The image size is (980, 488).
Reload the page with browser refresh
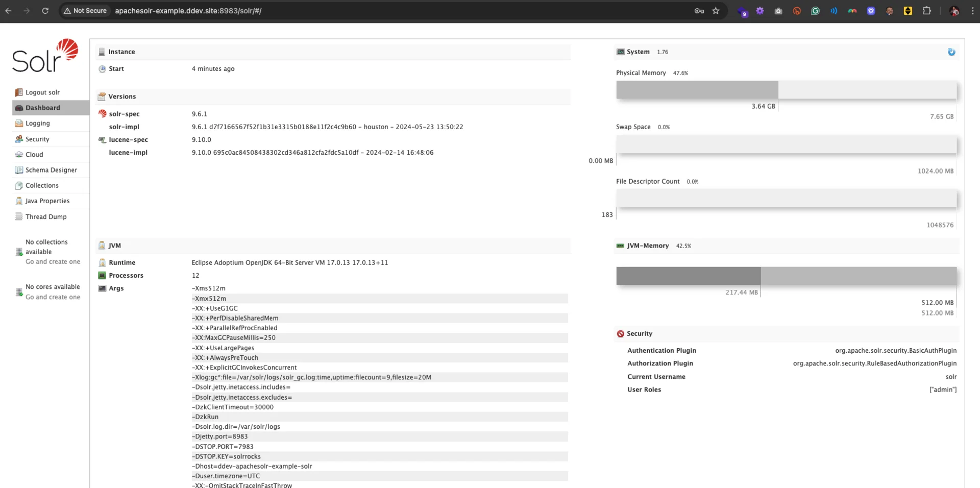(x=45, y=11)
